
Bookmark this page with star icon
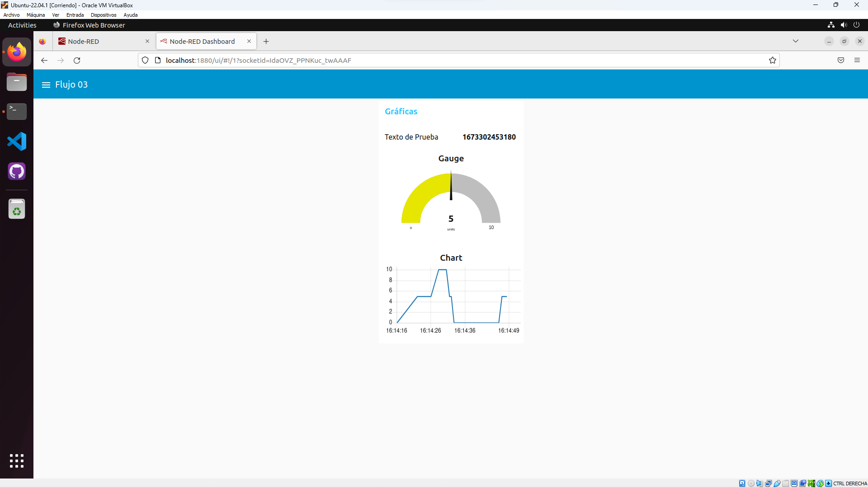772,61
